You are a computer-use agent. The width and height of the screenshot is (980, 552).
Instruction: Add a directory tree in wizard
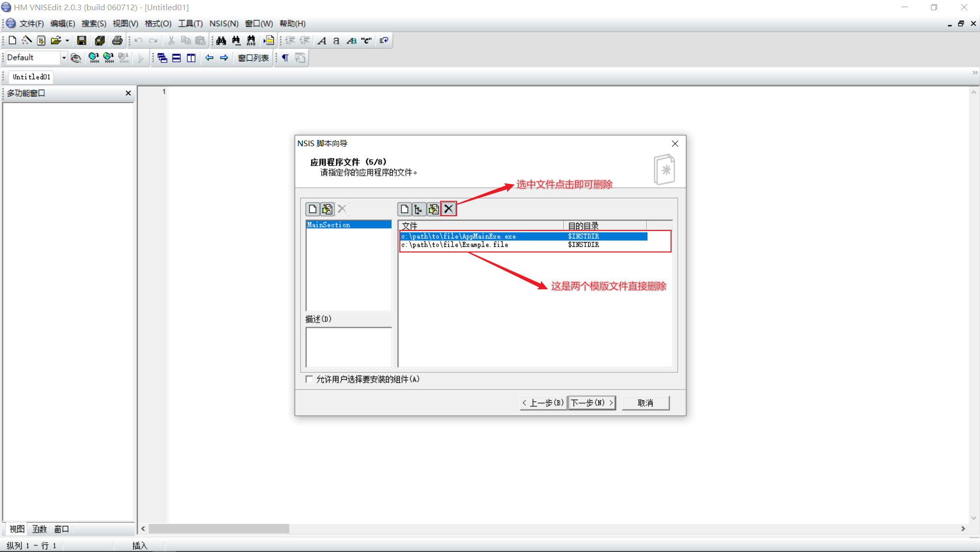click(419, 209)
